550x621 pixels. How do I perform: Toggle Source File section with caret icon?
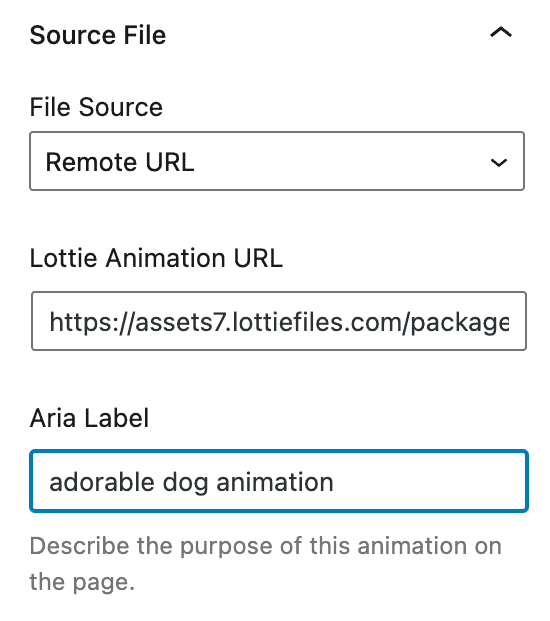[x=501, y=32]
